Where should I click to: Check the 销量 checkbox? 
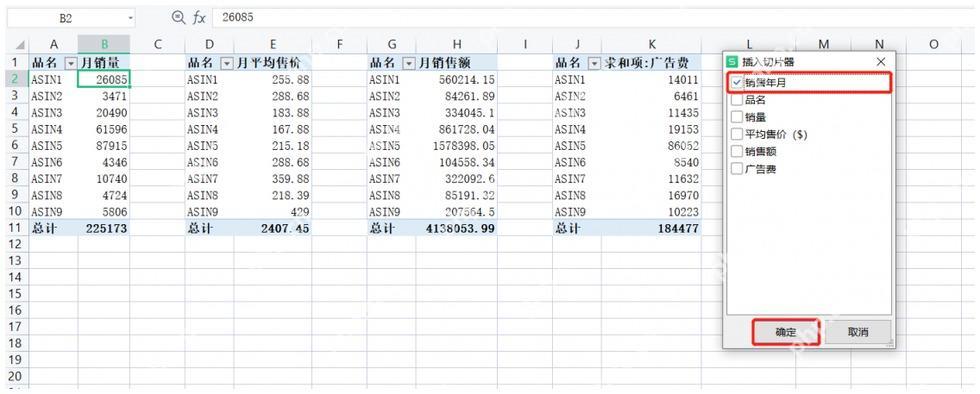[x=738, y=117]
